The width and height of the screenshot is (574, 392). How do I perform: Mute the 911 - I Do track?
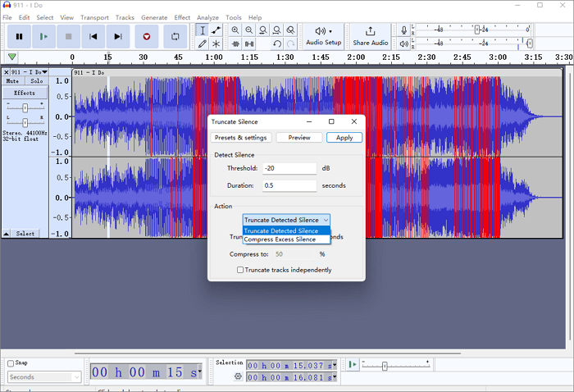pyautogui.click(x=13, y=81)
